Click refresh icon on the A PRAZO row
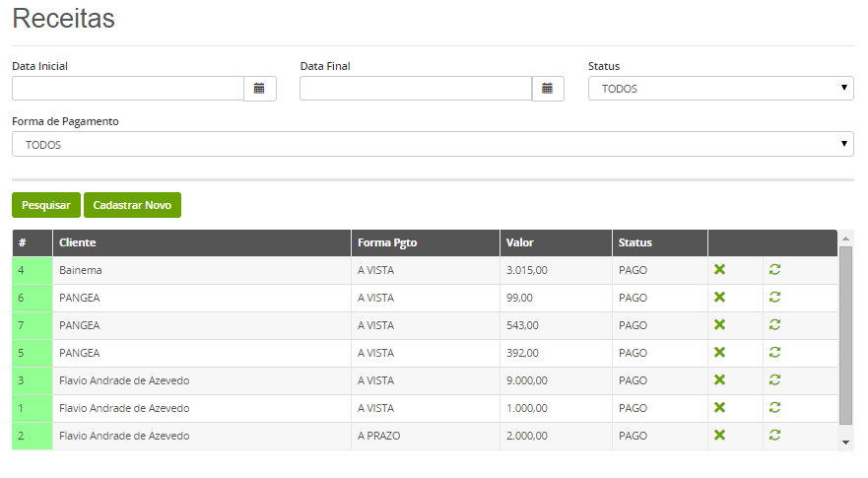The width and height of the screenshot is (868, 478). coord(775,436)
